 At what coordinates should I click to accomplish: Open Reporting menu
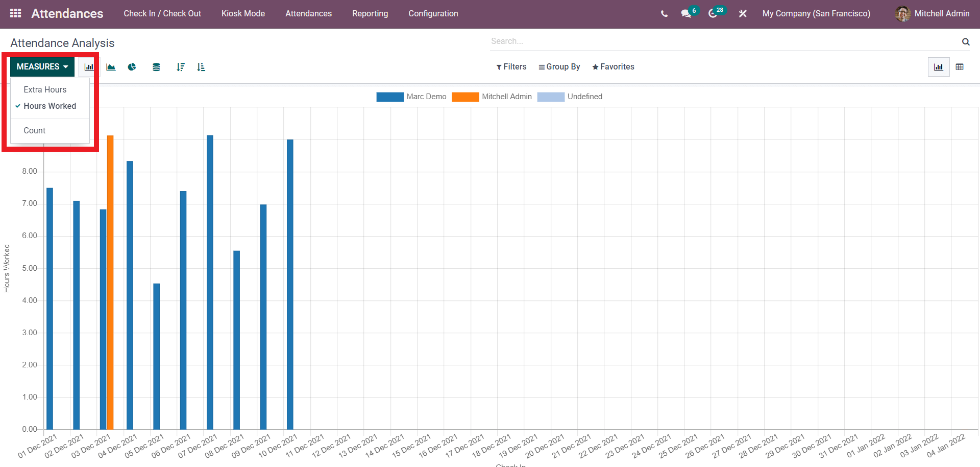(370, 14)
